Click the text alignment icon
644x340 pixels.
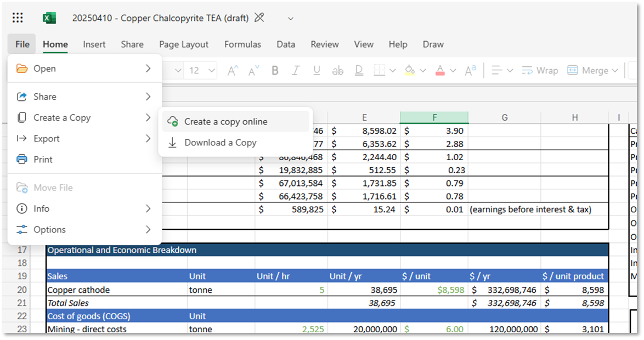tap(496, 71)
